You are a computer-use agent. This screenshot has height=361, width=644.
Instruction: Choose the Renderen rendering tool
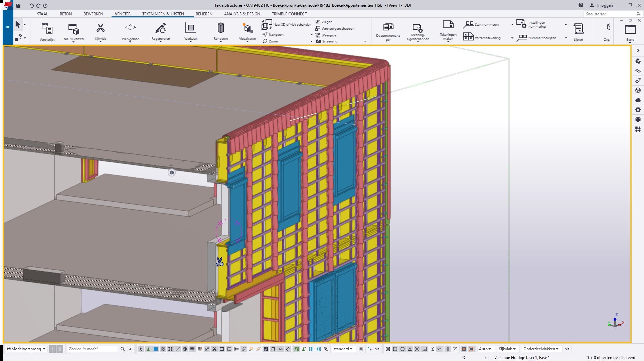(220, 32)
